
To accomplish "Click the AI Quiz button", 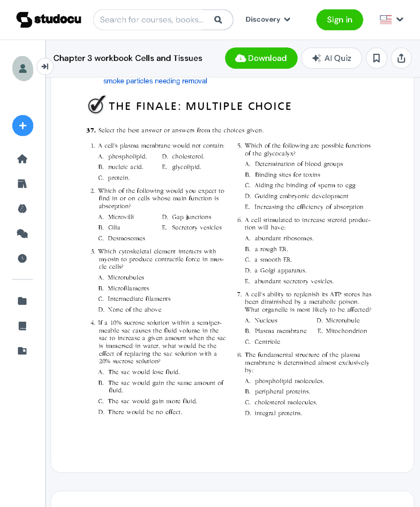I will (x=331, y=58).
